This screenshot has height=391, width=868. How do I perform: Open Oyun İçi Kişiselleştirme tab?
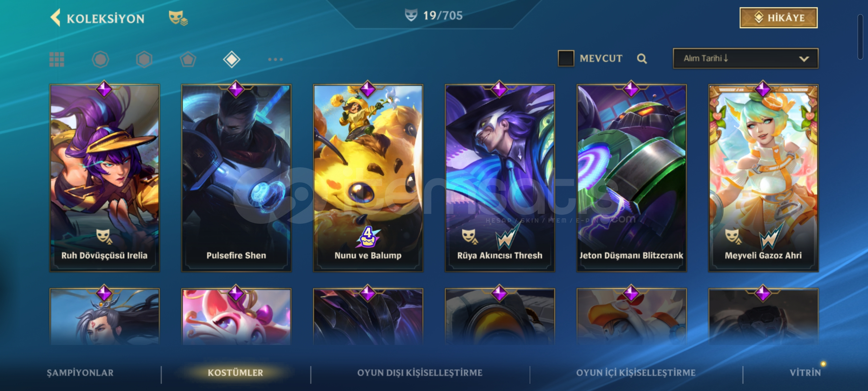[x=636, y=373]
